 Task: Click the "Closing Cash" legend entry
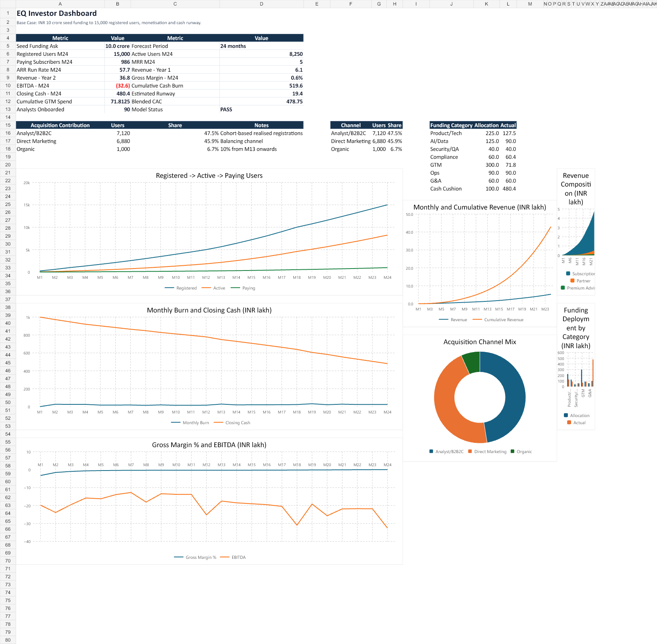232,423
